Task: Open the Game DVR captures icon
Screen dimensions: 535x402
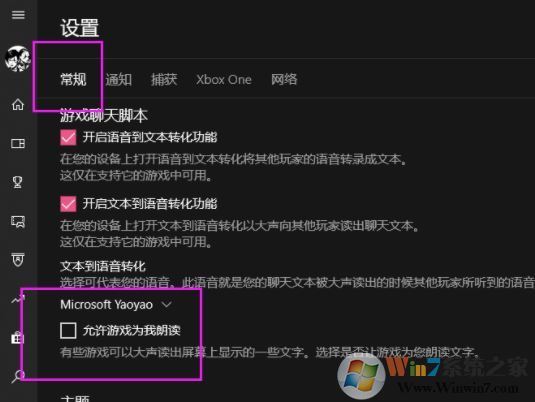Action: click(18, 221)
